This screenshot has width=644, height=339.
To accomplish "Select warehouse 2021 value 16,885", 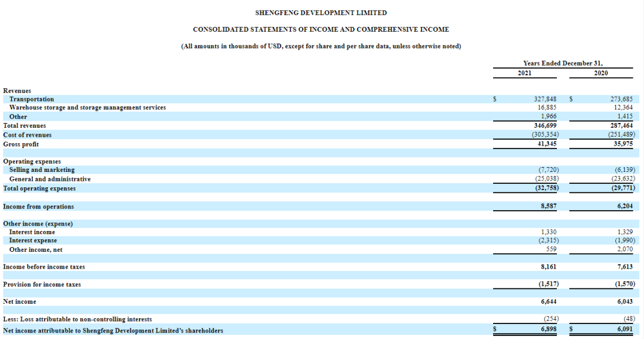I will click(x=547, y=107).
